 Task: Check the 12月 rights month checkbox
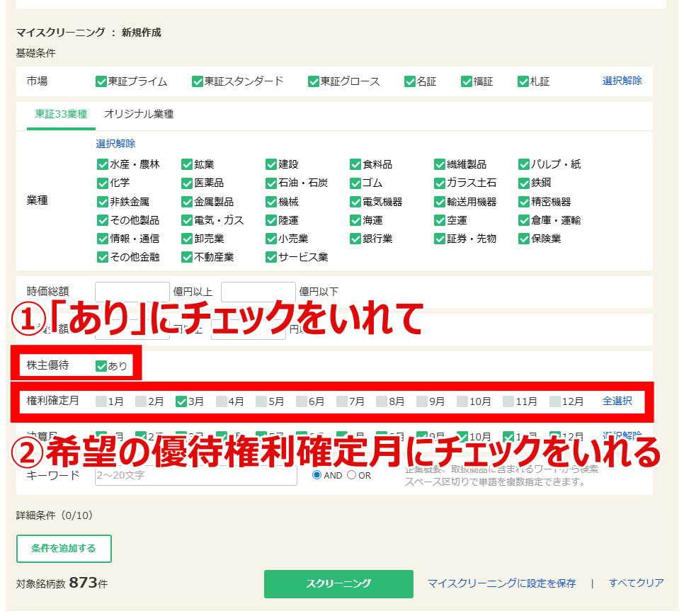pyautogui.click(x=555, y=401)
